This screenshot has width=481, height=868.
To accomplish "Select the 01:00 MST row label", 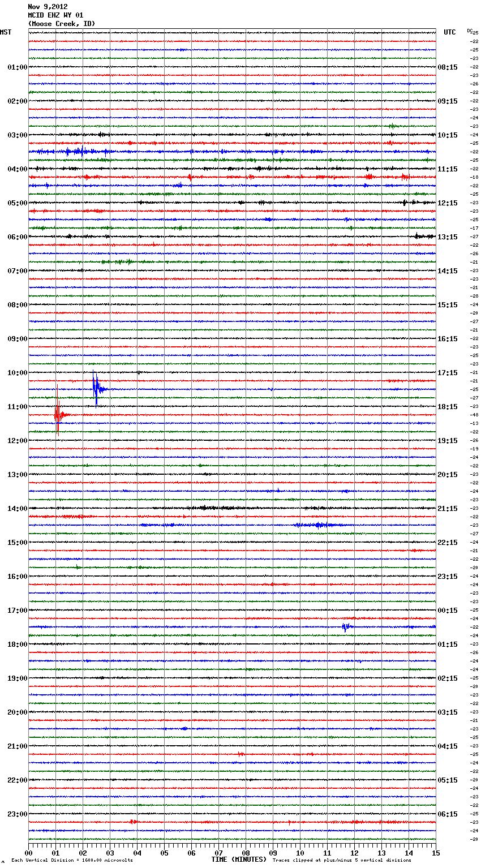I will pyautogui.click(x=18, y=67).
